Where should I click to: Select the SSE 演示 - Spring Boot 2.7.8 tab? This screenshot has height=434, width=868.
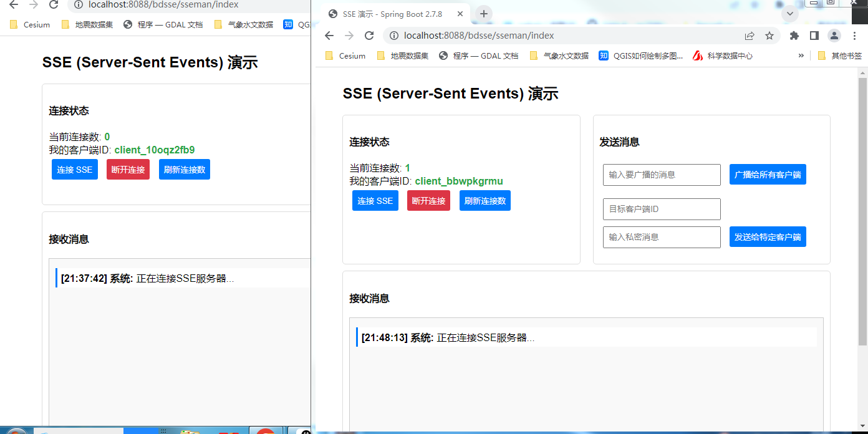click(x=396, y=14)
